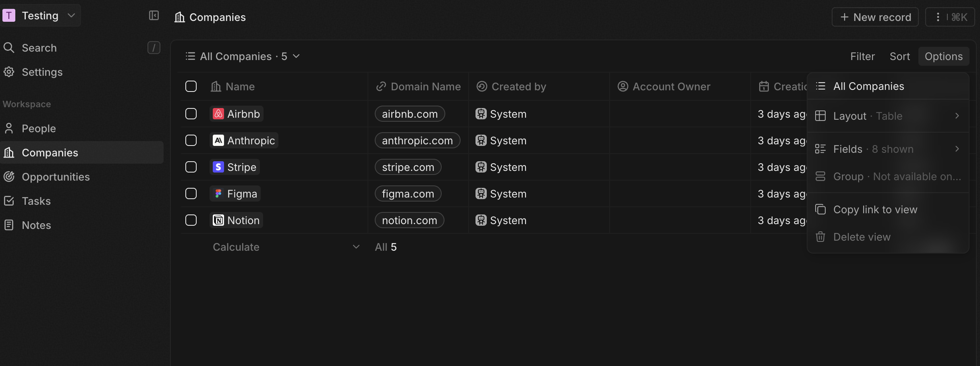Click the Filter button

coord(862,56)
